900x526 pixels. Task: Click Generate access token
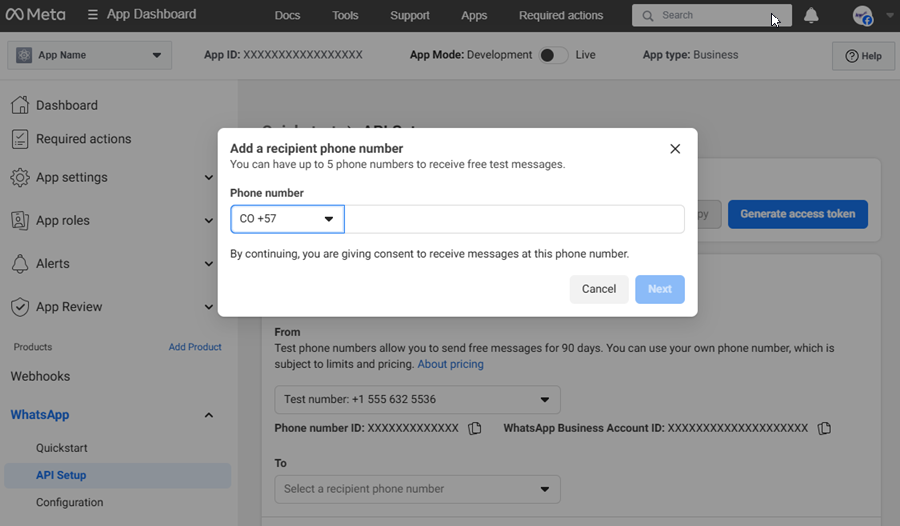[x=798, y=214]
